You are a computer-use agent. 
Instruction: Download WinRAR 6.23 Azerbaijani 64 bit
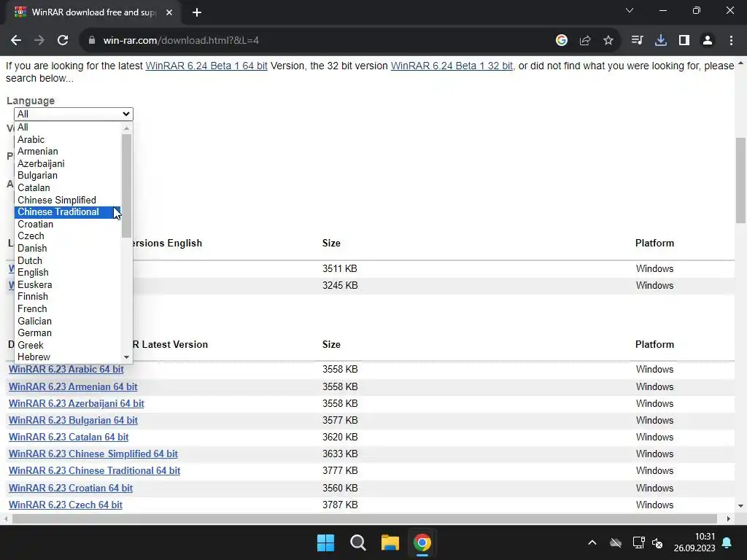tap(76, 403)
